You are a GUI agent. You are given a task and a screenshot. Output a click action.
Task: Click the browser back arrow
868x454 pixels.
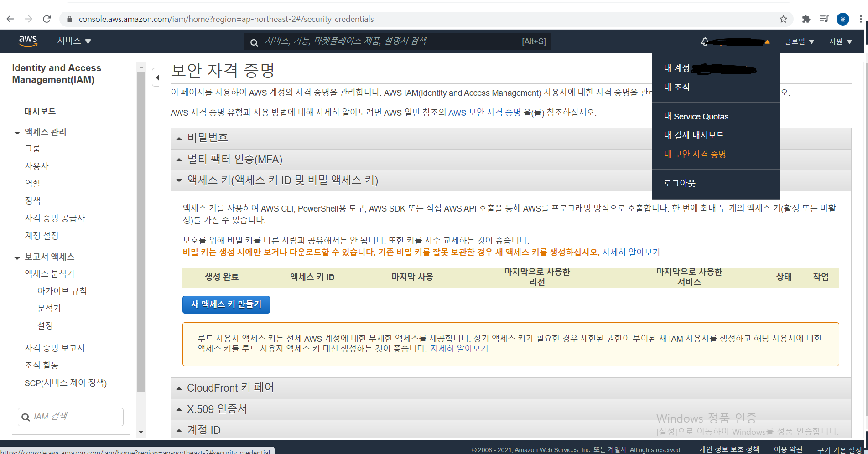[10, 19]
